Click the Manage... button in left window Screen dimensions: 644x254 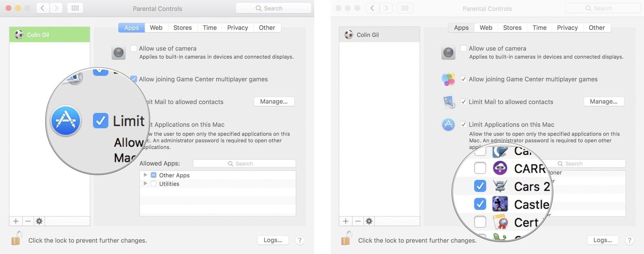pyautogui.click(x=274, y=102)
